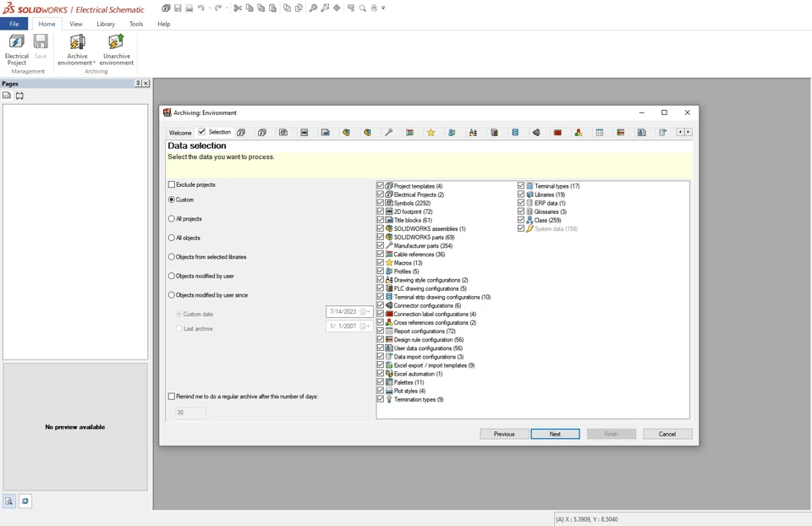This screenshot has height=526, width=812.
Task: Click the Next button
Action: (555, 434)
